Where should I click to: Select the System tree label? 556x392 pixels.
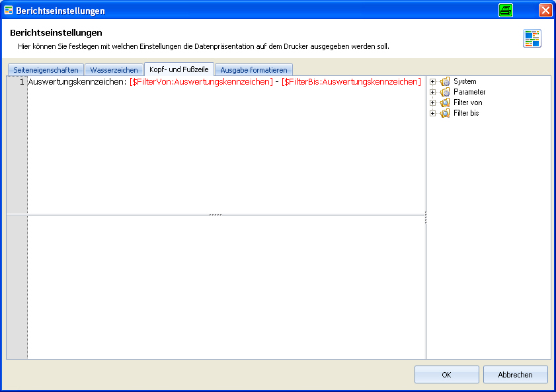tap(465, 81)
